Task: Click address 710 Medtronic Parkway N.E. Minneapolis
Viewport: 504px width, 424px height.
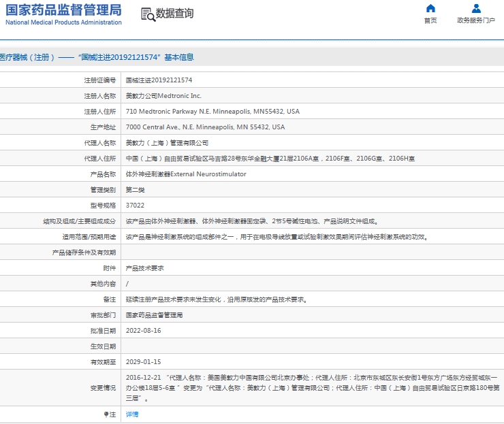Action: [x=212, y=112]
